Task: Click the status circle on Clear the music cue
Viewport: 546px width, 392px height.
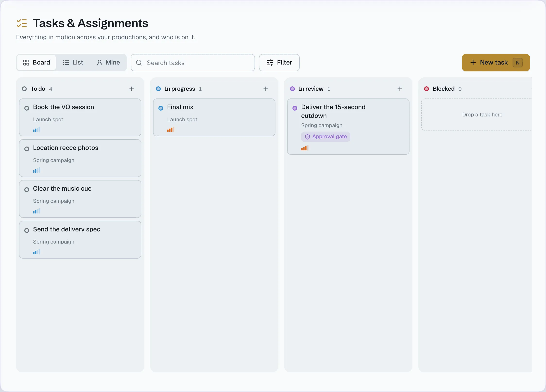Action: 27,190
